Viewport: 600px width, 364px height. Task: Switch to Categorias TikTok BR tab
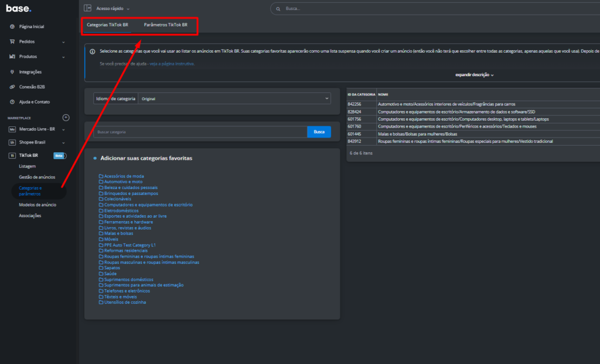[x=108, y=25]
